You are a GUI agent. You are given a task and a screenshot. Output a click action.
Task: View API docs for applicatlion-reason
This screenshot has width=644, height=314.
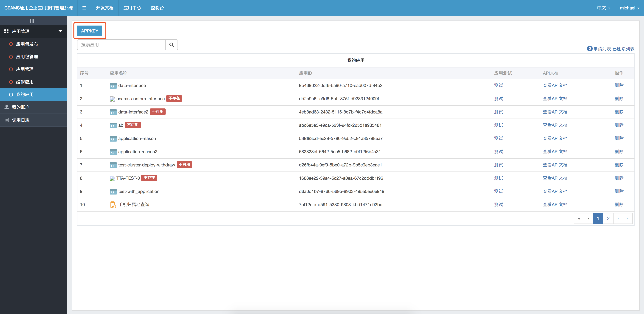[555, 138]
